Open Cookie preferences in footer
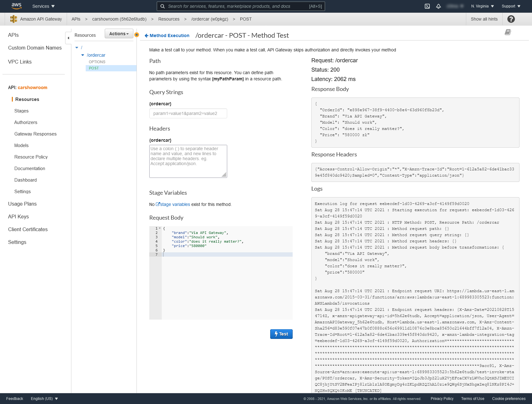This screenshot has width=532, height=404. click(x=509, y=399)
